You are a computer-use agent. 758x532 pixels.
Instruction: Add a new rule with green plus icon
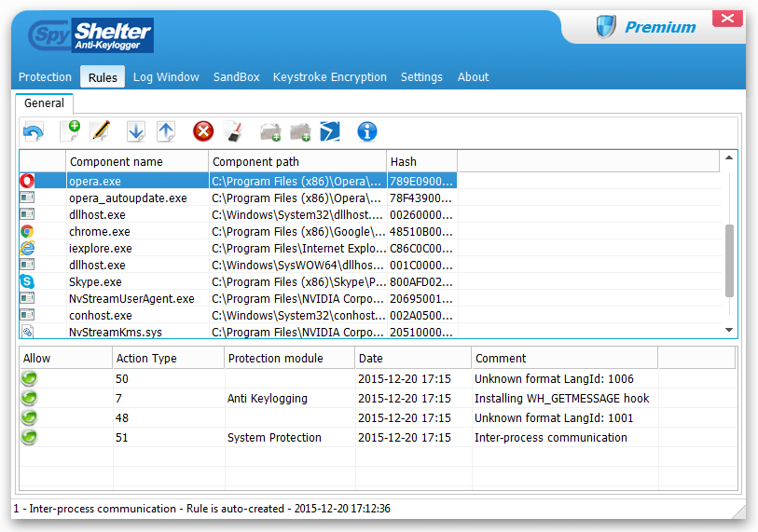pos(70,131)
